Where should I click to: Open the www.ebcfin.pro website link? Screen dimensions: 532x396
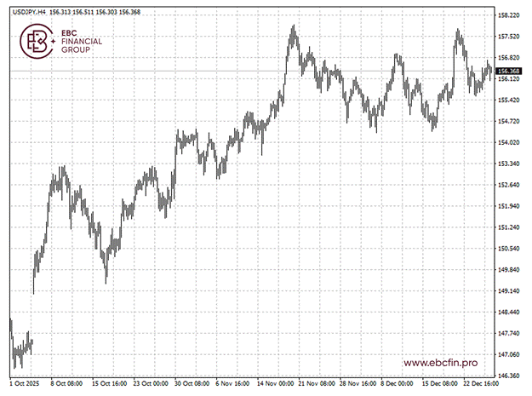440,363
